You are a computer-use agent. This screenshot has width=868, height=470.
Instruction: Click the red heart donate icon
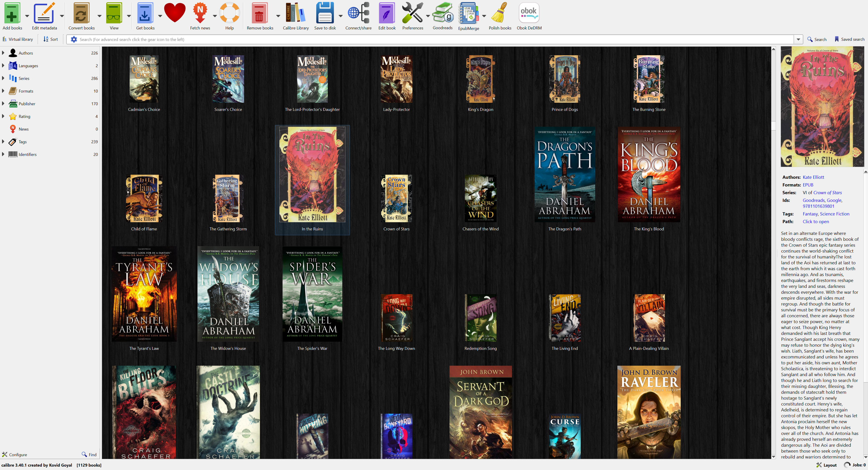coord(175,13)
